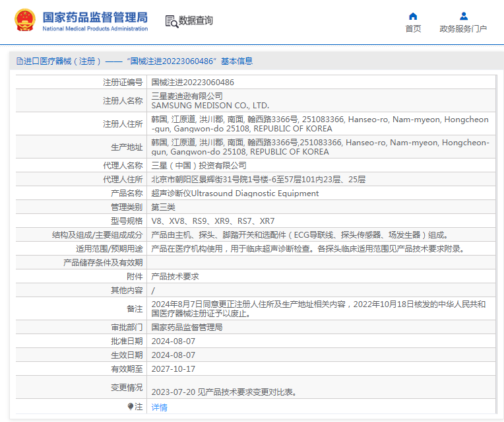Click the 附件 row label
Image resolution: width=504 pixels, height=422 pixels.
point(135,276)
